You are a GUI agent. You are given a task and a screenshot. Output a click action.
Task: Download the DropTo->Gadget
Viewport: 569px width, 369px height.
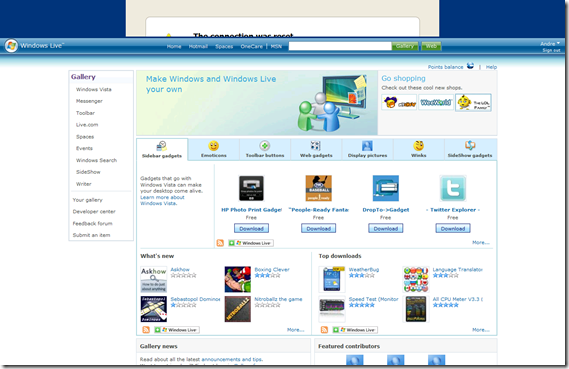click(386, 229)
